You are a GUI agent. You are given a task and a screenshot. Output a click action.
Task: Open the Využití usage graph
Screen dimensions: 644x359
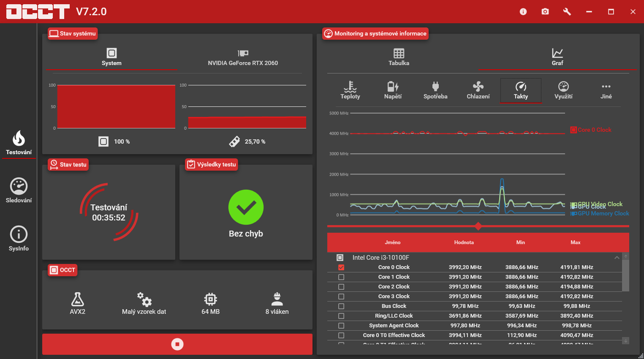pyautogui.click(x=563, y=90)
